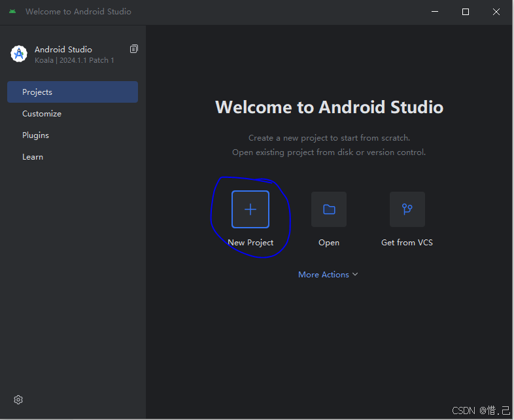
Task: Click the Android Studio name in the sidebar
Action: (x=63, y=50)
